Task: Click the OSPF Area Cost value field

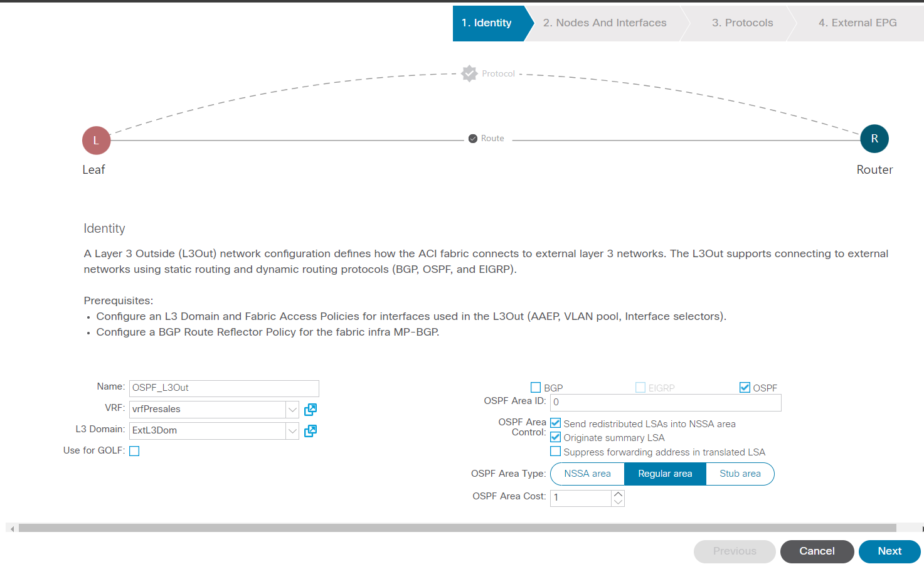Action: (x=581, y=497)
